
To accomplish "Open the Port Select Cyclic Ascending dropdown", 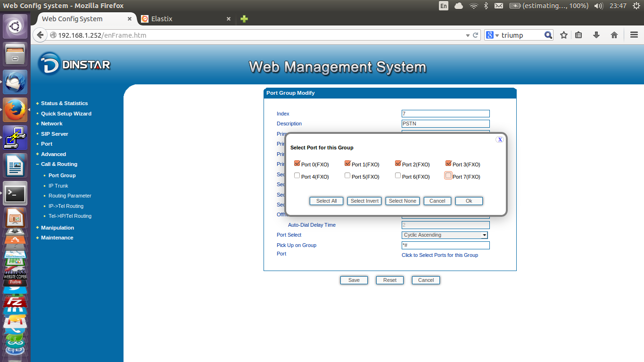I will [484, 235].
